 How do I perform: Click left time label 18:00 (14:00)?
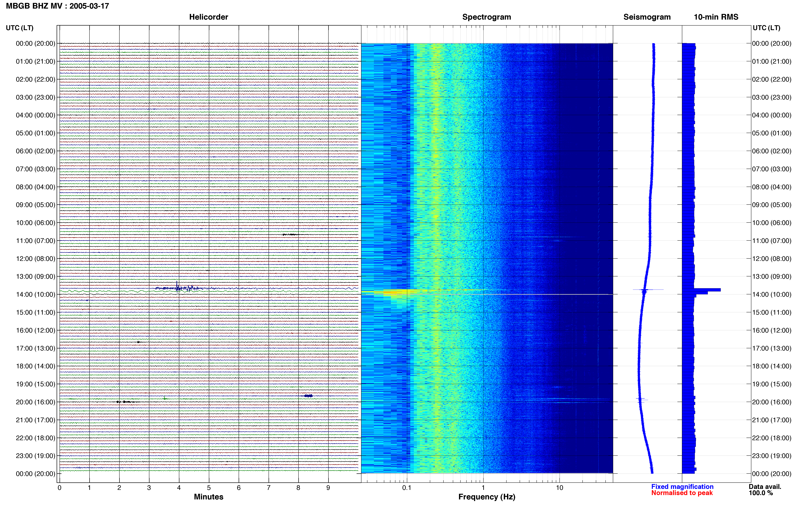(36, 366)
